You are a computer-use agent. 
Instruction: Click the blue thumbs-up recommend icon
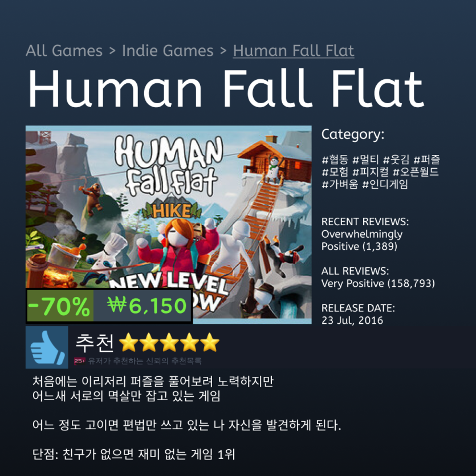point(47,347)
